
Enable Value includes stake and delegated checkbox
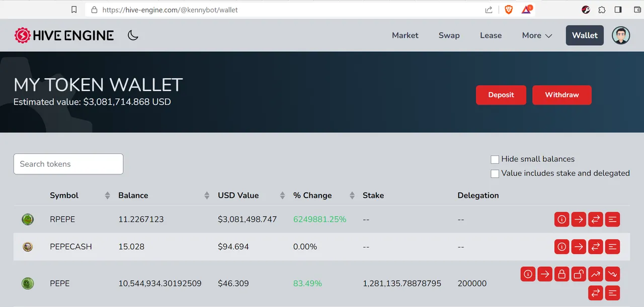[x=495, y=173]
